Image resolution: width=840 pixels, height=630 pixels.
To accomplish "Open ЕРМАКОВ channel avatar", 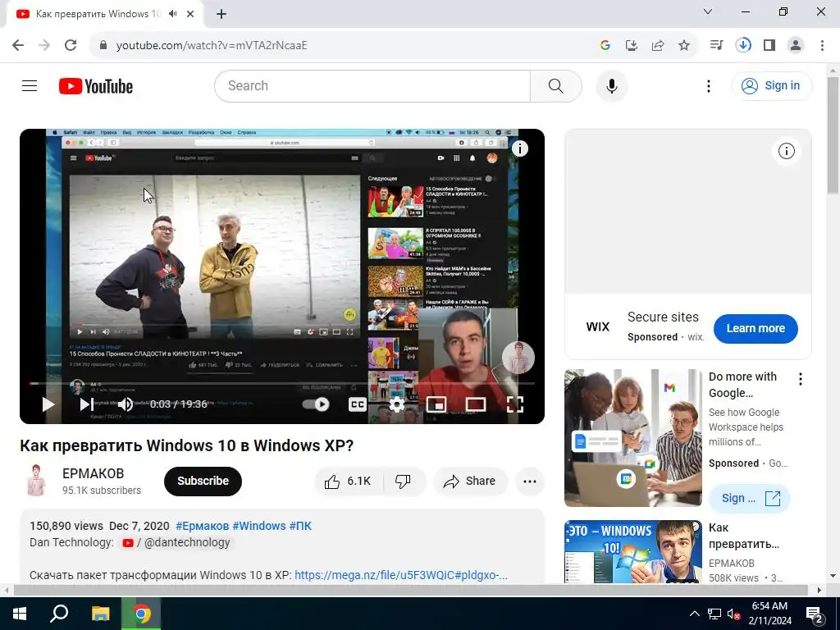I will [36, 480].
